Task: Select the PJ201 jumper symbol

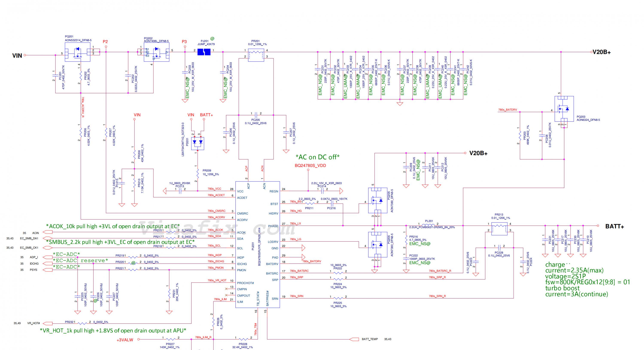Action: click(x=204, y=52)
